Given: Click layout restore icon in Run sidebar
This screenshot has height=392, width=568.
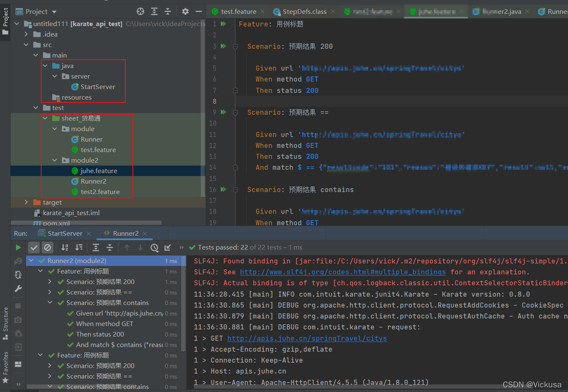Looking at the screenshot, I should pyautogui.click(x=18, y=364).
